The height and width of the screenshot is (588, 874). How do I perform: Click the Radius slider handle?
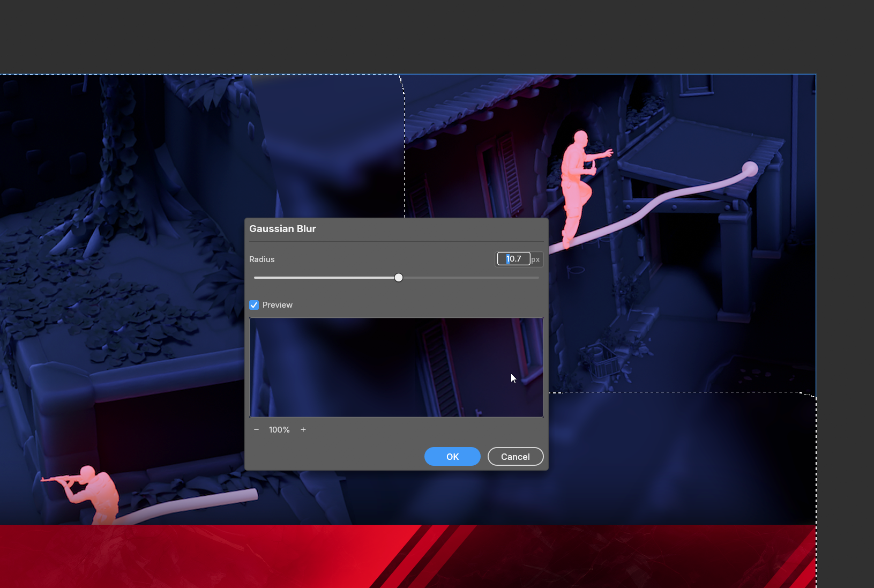tap(399, 278)
